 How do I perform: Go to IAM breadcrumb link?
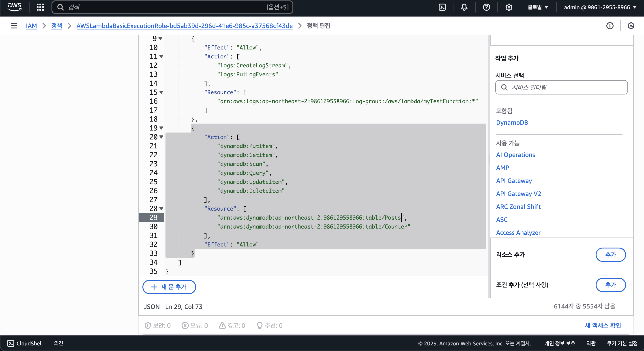click(31, 26)
